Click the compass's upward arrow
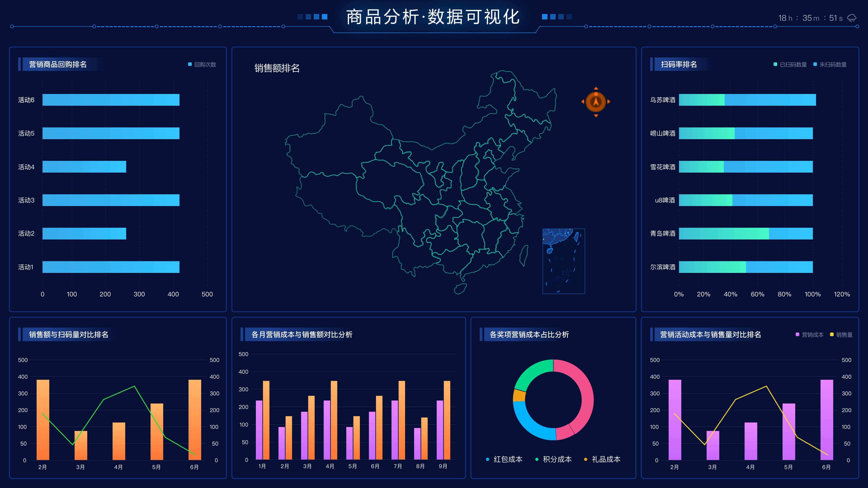 click(596, 89)
